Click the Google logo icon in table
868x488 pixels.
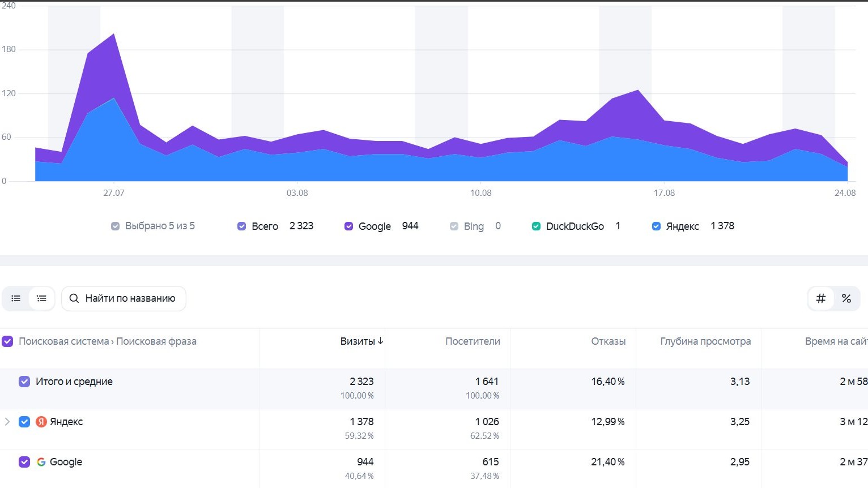pos(41,462)
